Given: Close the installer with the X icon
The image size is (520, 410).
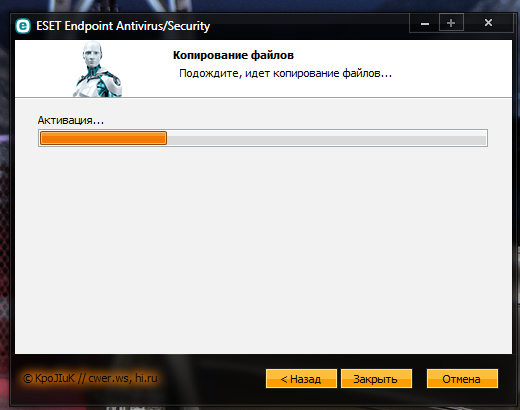Looking at the screenshot, I should click(488, 23).
